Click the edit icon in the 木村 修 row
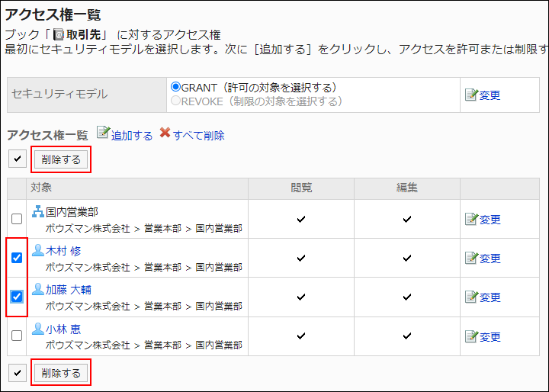Screen dimensions: 549x392 [471, 259]
